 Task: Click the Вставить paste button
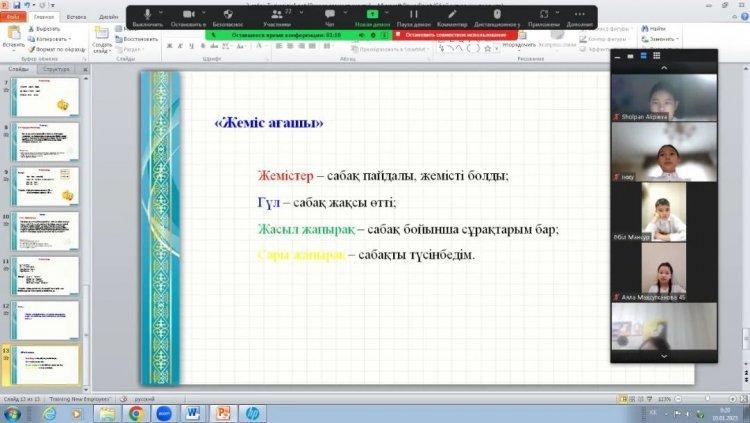(14, 37)
